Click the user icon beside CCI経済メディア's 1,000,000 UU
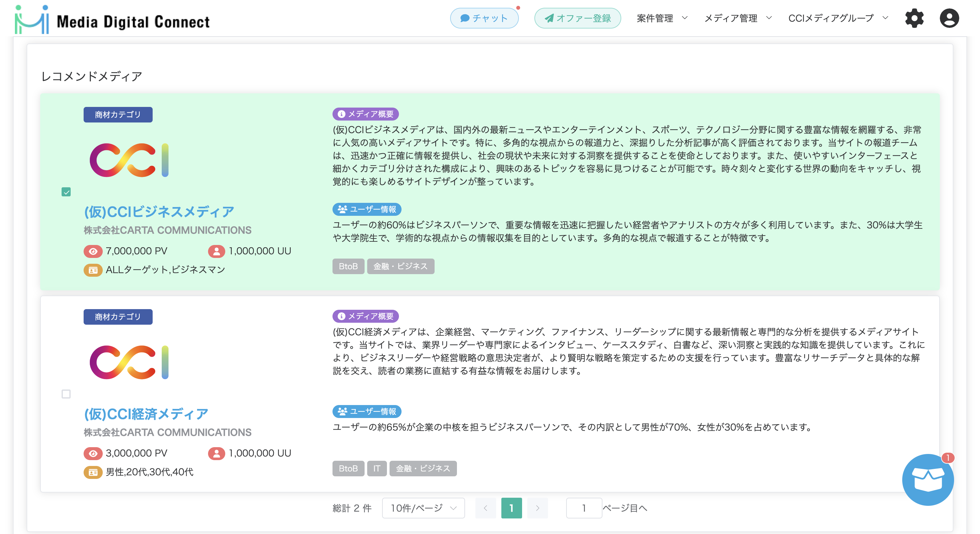 pyautogui.click(x=216, y=453)
